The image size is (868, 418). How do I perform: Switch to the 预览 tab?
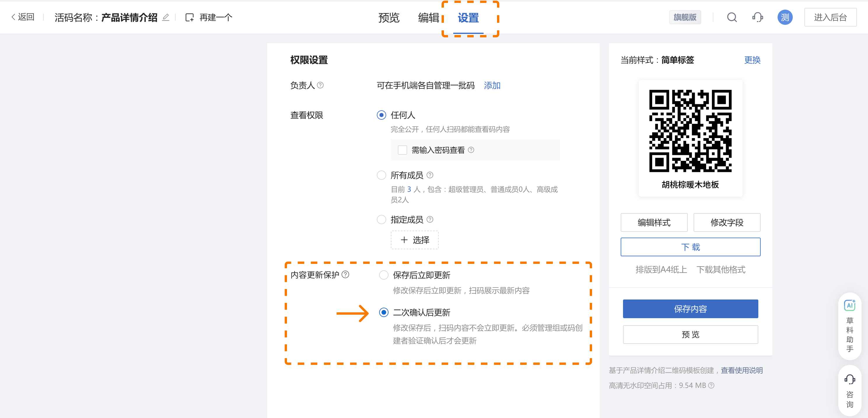(x=388, y=18)
